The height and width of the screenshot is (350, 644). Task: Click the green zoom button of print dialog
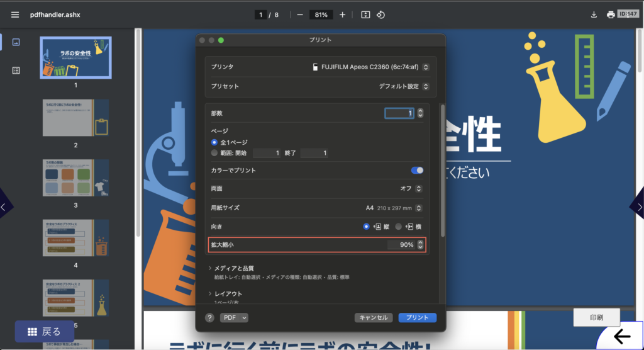pyautogui.click(x=221, y=40)
